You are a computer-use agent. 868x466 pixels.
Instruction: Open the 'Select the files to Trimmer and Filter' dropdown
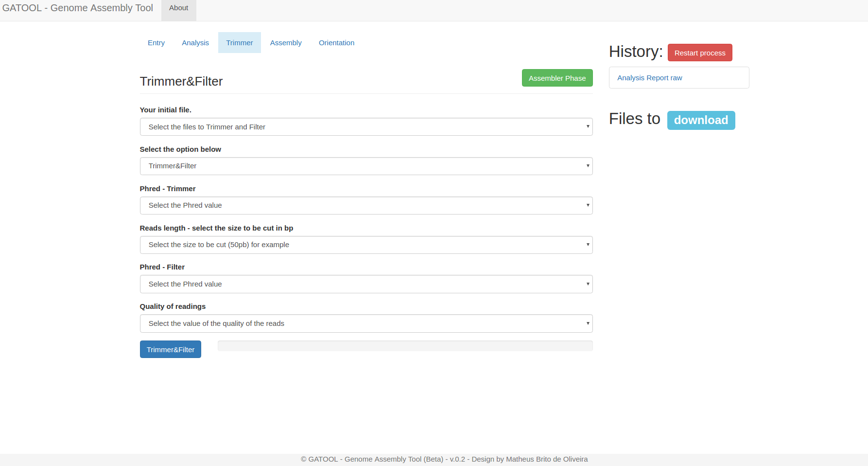point(366,126)
